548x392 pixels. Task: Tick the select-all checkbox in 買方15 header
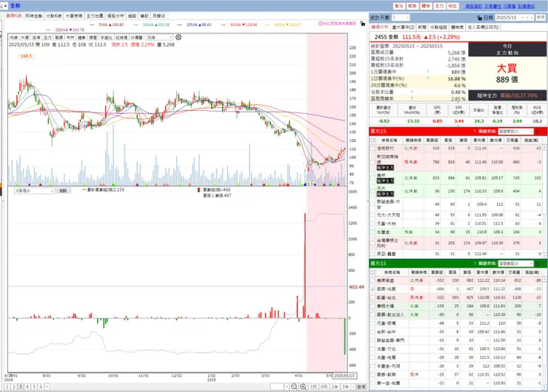click(x=372, y=140)
